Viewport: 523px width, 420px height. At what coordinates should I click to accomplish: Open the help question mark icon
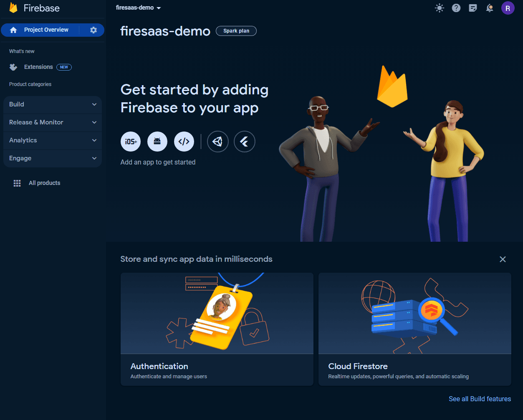(456, 8)
